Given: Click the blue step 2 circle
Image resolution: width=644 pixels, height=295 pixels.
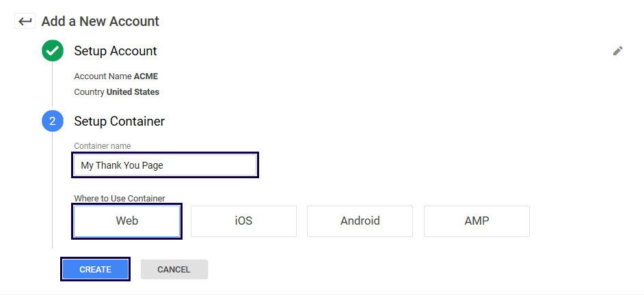Looking at the screenshot, I should point(53,122).
